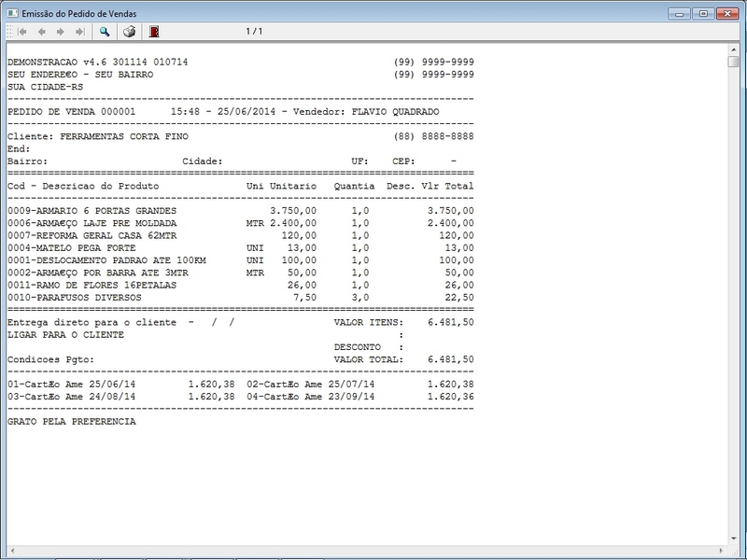Click the scrollbar down arrow
Screen dimensions: 747x560
(x=734, y=537)
